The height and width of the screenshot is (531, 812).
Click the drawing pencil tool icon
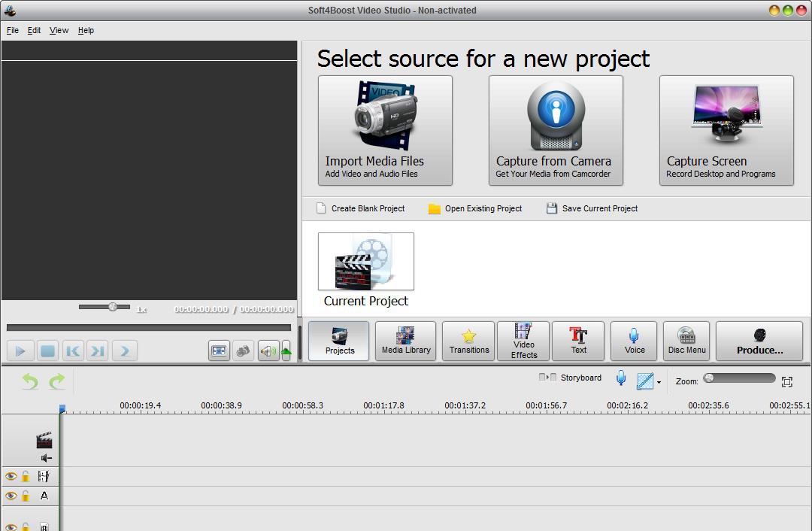tap(645, 381)
